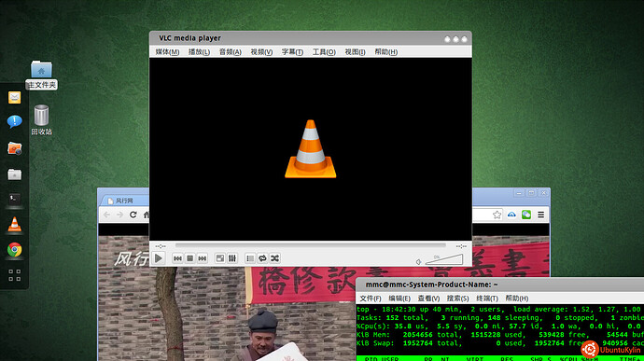This screenshot has width=644, height=361.
Task: Click the previous track button in VLC
Action: tap(177, 258)
